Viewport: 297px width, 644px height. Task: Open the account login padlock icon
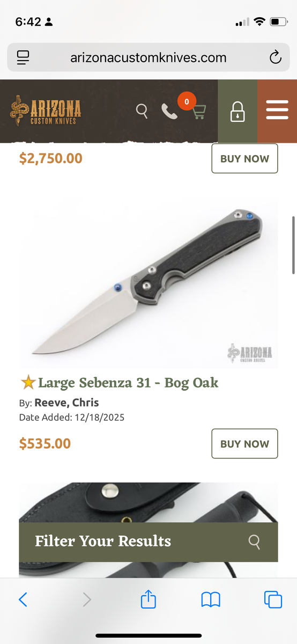point(237,111)
